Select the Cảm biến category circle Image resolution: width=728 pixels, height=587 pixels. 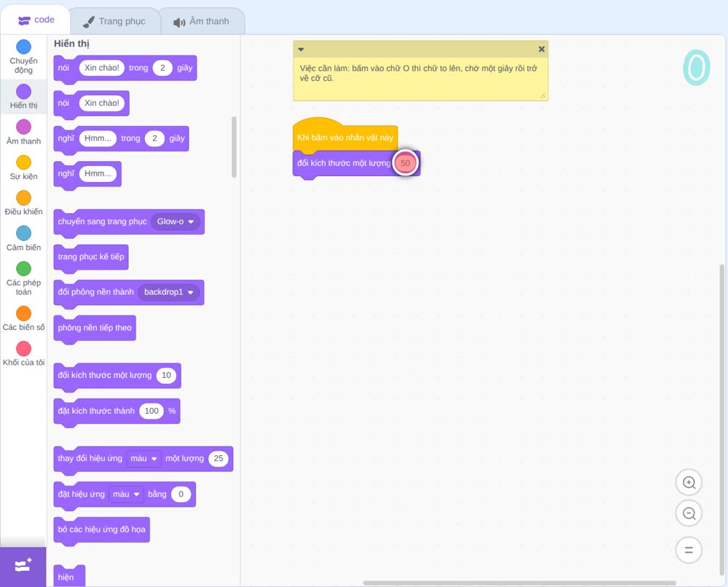click(24, 233)
